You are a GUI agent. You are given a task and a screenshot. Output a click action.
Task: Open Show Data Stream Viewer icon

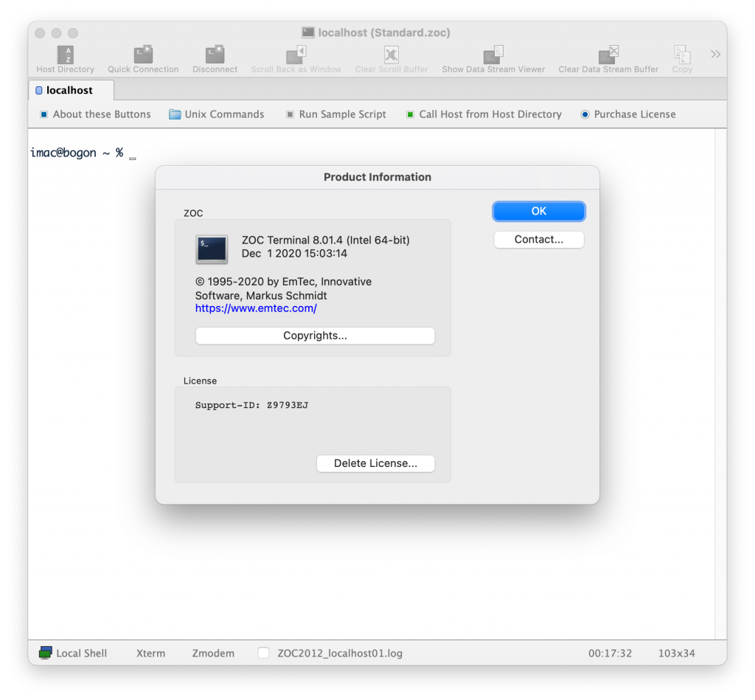(493, 55)
